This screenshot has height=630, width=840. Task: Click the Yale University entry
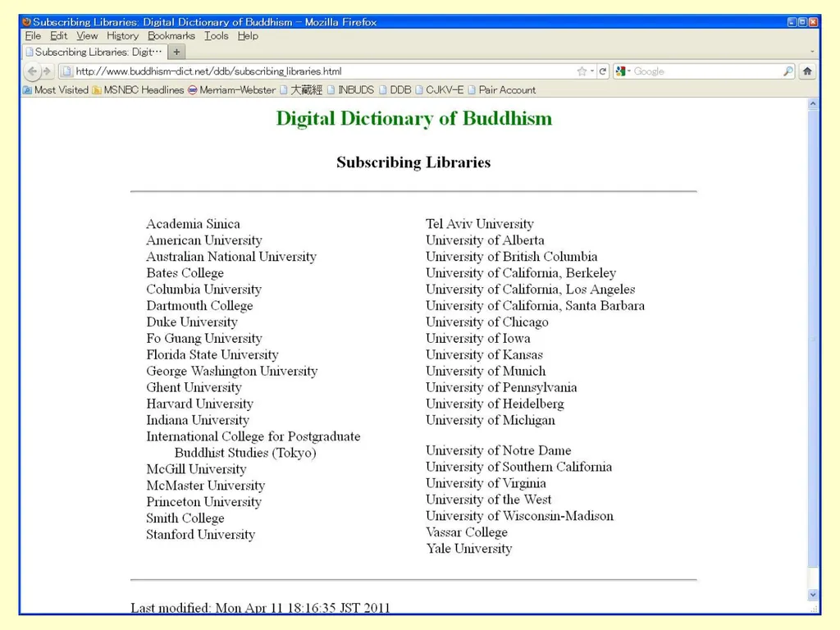tap(469, 549)
